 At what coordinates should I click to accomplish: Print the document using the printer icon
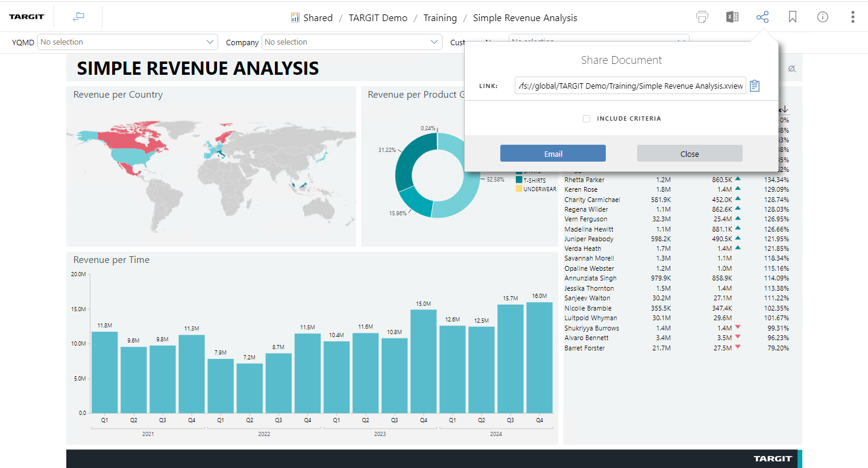click(x=702, y=17)
